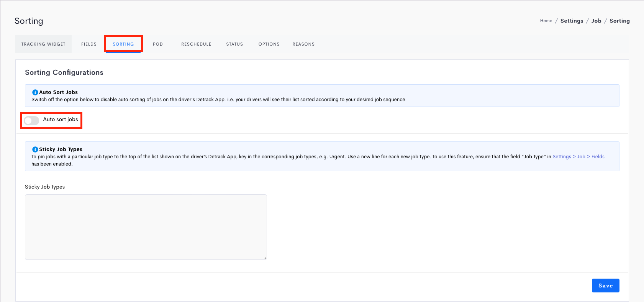Viewport: 644px width, 302px height.
Task: Open the Tracking Widget tab
Action: click(x=43, y=44)
